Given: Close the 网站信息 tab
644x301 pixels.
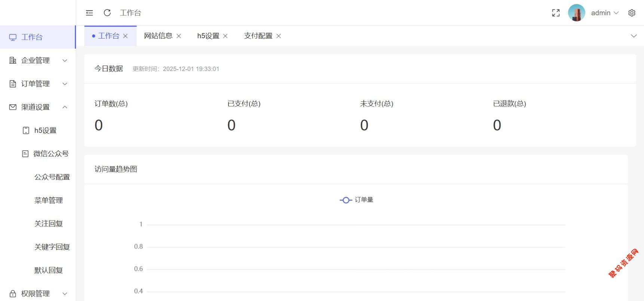Looking at the screenshot, I should pos(179,36).
